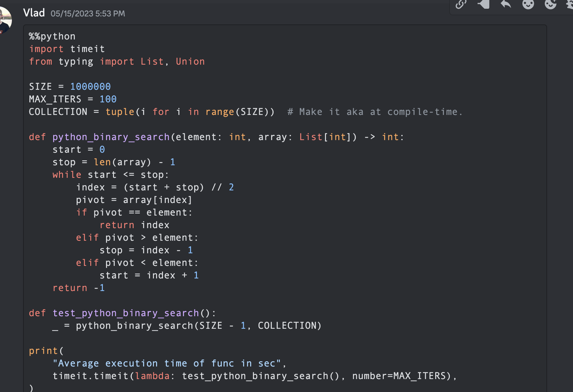This screenshot has width=573, height=392.
Task: Click the 'return index' statement
Action: [134, 225]
